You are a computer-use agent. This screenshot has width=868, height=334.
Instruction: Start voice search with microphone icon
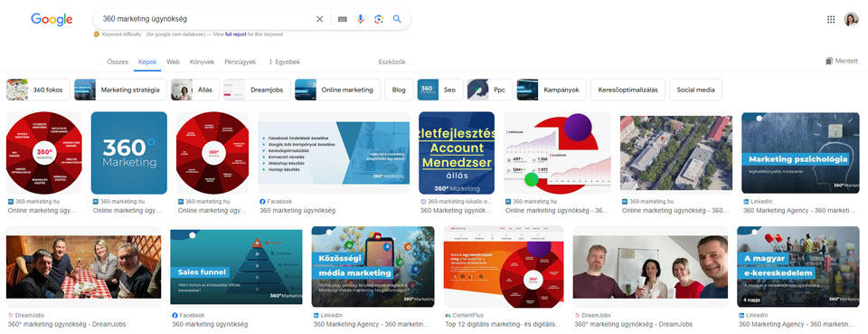[x=361, y=19]
